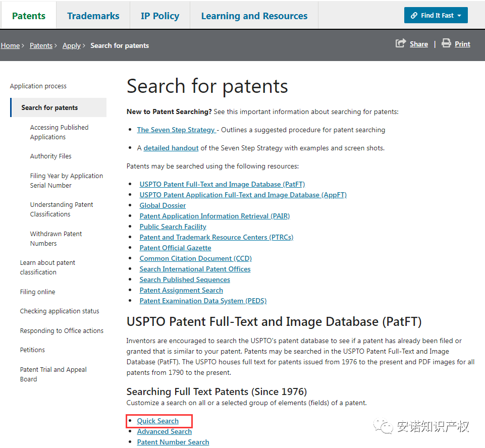Open the Patents navigation tab
The width and height of the screenshot is (485, 448).
[x=29, y=16]
